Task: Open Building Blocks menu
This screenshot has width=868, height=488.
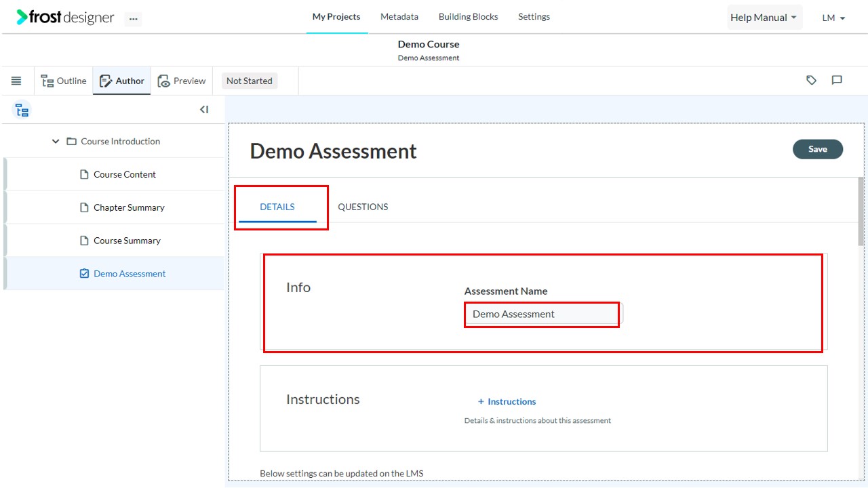Action: click(x=469, y=17)
